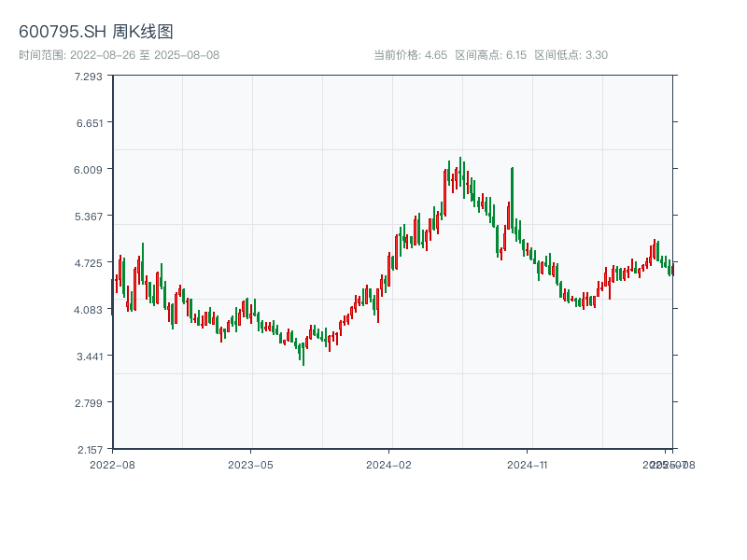Click y-axis value 6.651
The height and width of the screenshot is (560, 747).
[90, 123]
